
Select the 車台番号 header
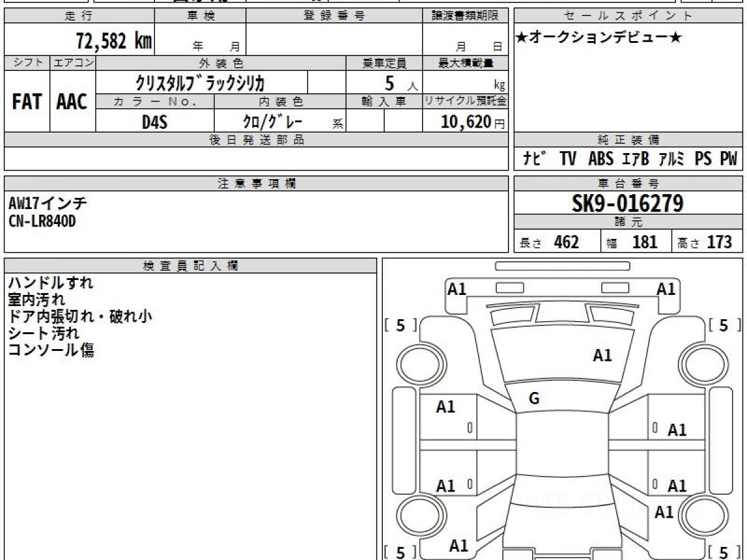(629, 184)
